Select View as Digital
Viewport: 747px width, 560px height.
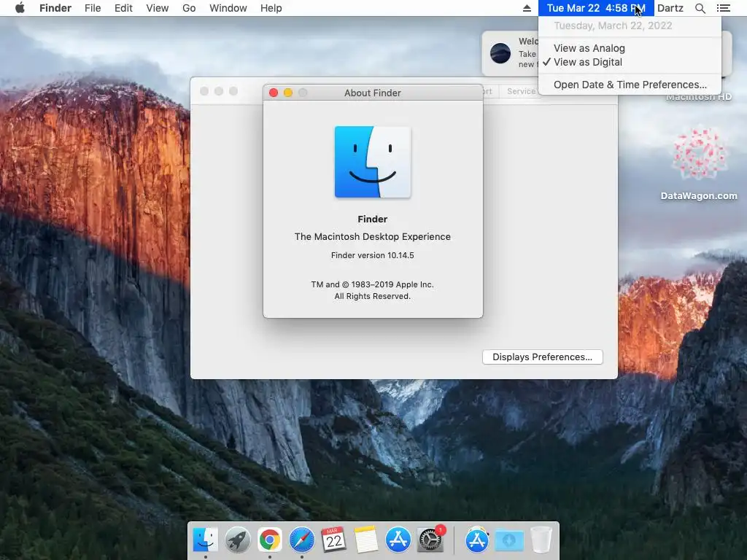(x=630, y=62)
